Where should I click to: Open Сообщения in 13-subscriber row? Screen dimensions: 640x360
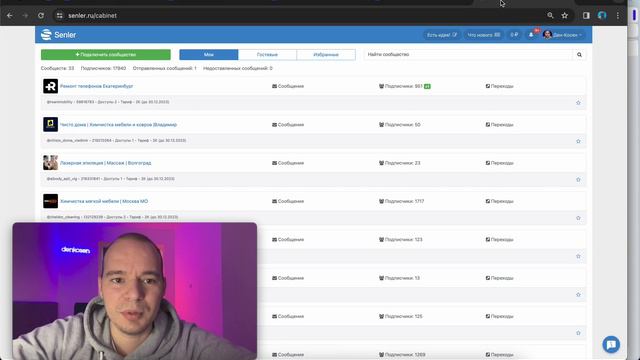point(288,278)
